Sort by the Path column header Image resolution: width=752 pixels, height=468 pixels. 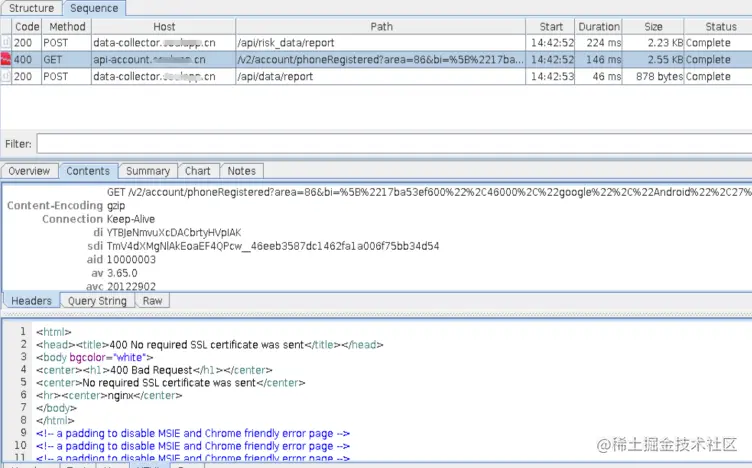coord(381,26)
